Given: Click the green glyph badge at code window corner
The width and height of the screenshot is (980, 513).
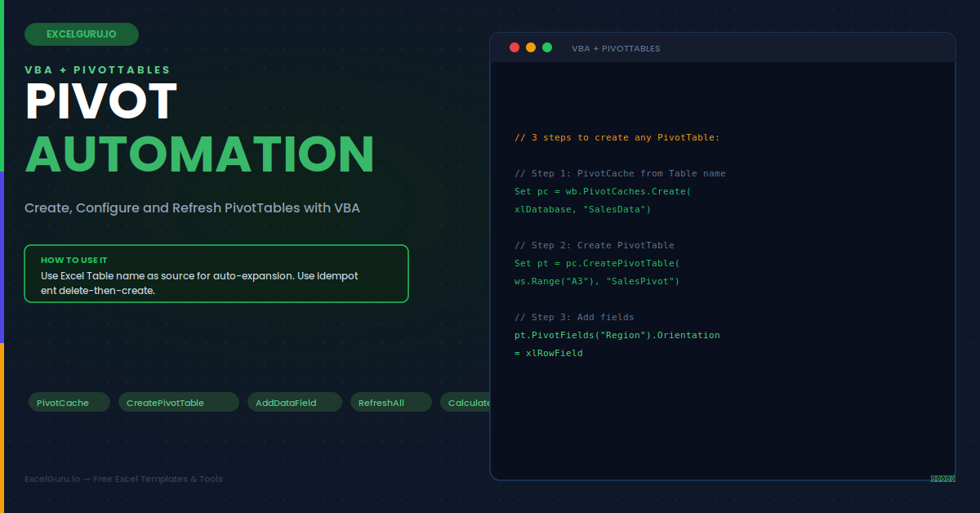Looking at the screenshot, I should [942, 479].
